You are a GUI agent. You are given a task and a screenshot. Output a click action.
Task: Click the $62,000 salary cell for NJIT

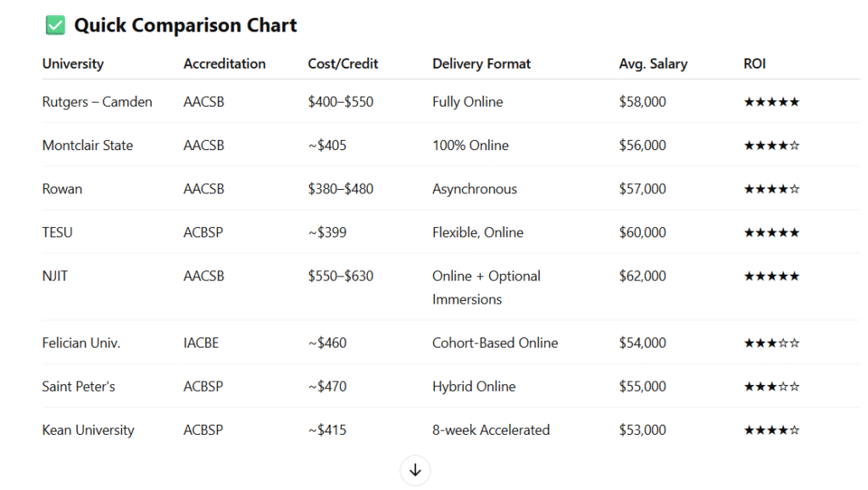[x=643, y=276]
